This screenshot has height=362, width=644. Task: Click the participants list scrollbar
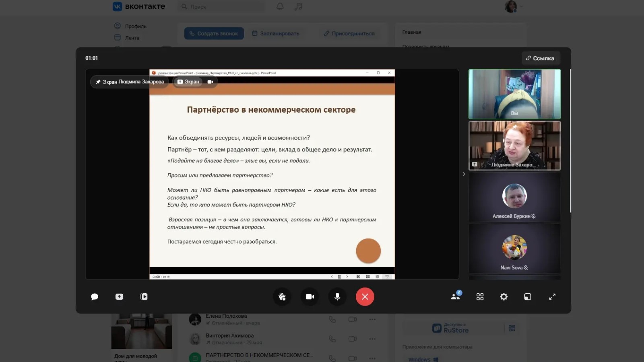[570, 141]
